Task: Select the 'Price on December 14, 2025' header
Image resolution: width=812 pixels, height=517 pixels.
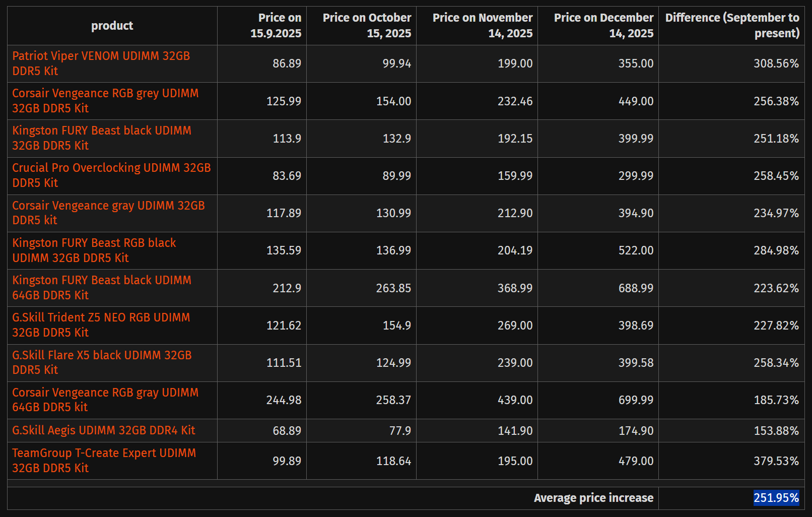Action: coord(603,26)
